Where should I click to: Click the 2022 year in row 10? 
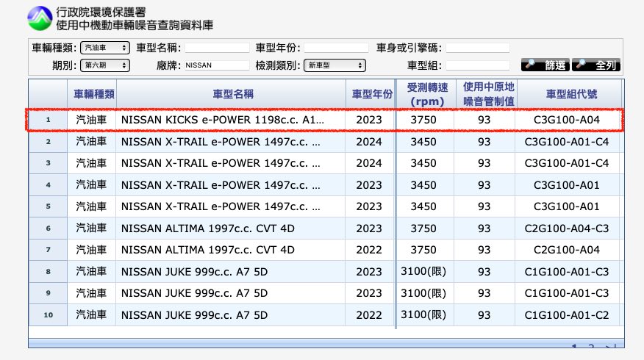pyautogui.click(x=369, y=315)
